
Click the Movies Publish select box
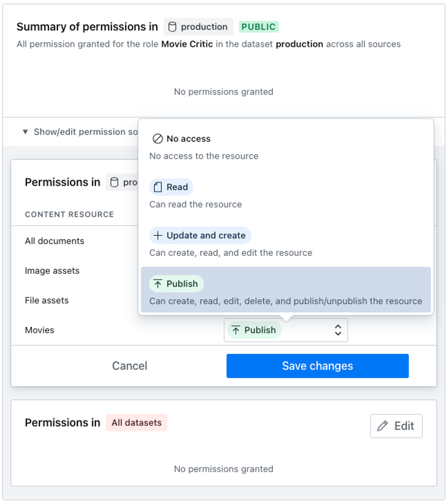pyautogui.click(x=286, y=330)
